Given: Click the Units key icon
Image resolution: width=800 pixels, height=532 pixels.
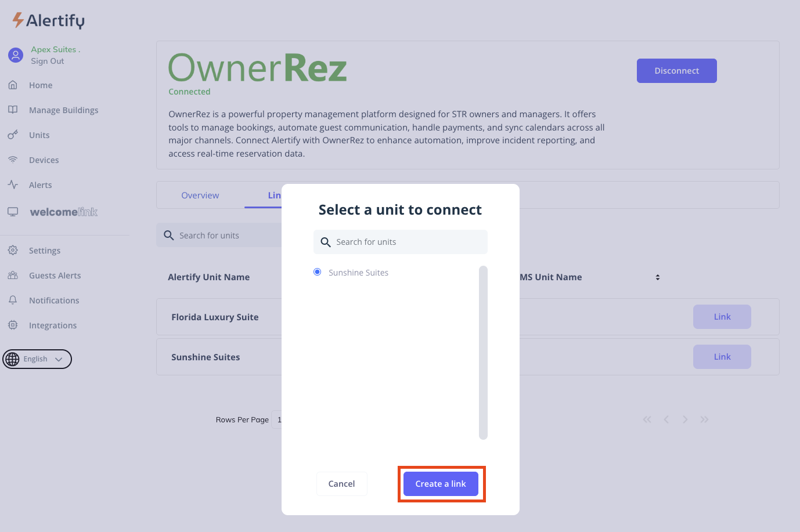Looking at the screenshot, I should pyautogui.click(x=13, y=135).
